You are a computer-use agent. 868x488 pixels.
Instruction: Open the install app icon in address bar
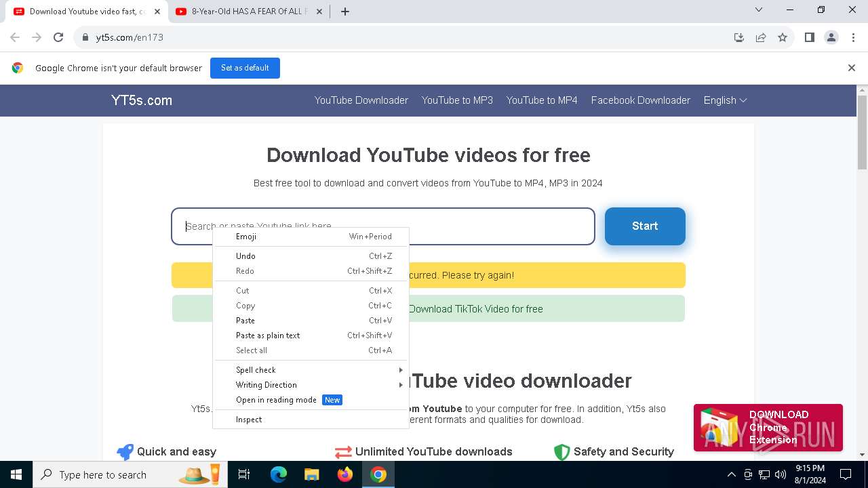coord(739,37)
